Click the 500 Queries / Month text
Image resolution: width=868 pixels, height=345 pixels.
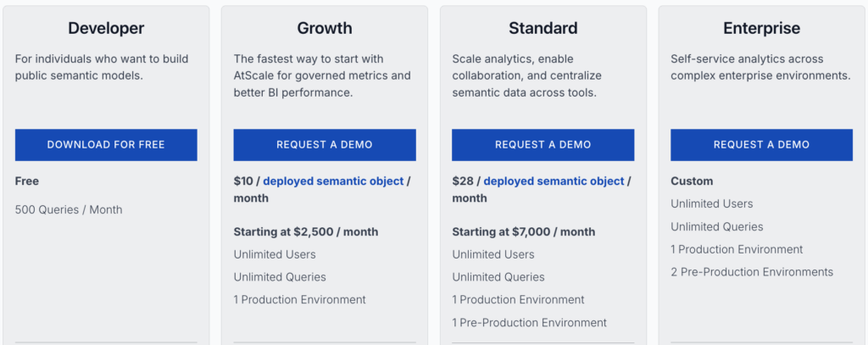(69, 209)
